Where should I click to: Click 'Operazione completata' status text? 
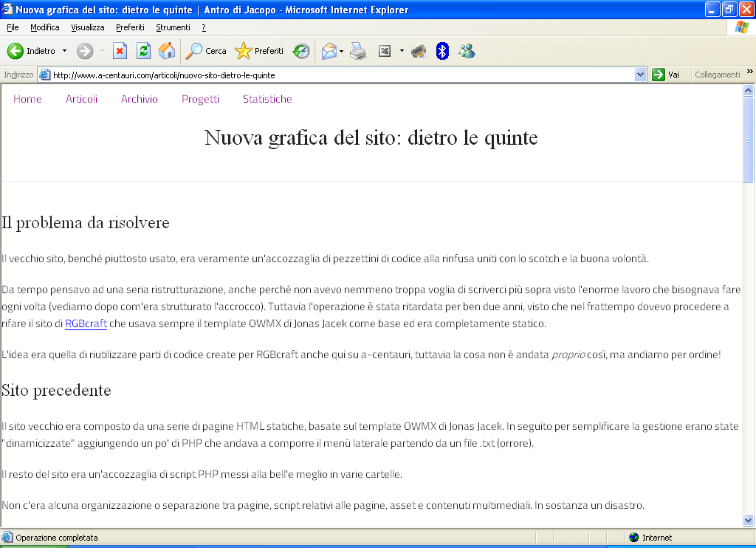click(x=57, y=538)
